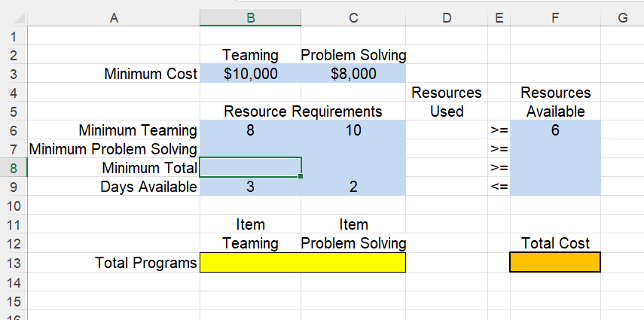
Task: Select the orange Total Cost cell
Action: pyautogui.click(x=555, y=263)
